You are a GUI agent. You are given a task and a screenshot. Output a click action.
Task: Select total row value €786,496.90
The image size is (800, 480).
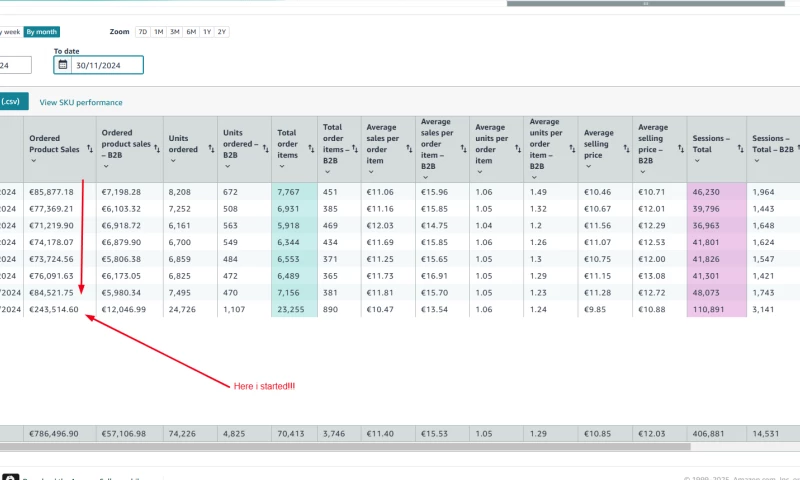pyautogui.click(x=54, y=434)
